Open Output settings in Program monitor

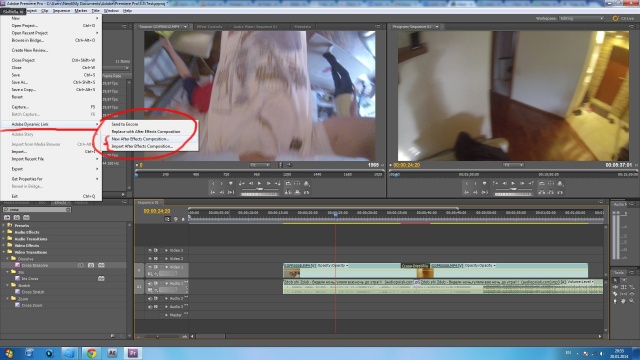560,184
